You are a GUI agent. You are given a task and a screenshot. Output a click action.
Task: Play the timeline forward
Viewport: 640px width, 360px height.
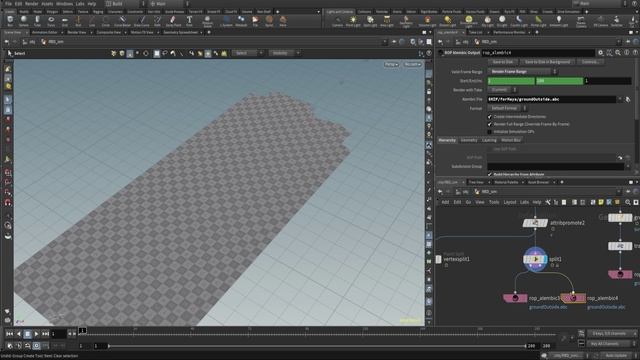[36, 334]
